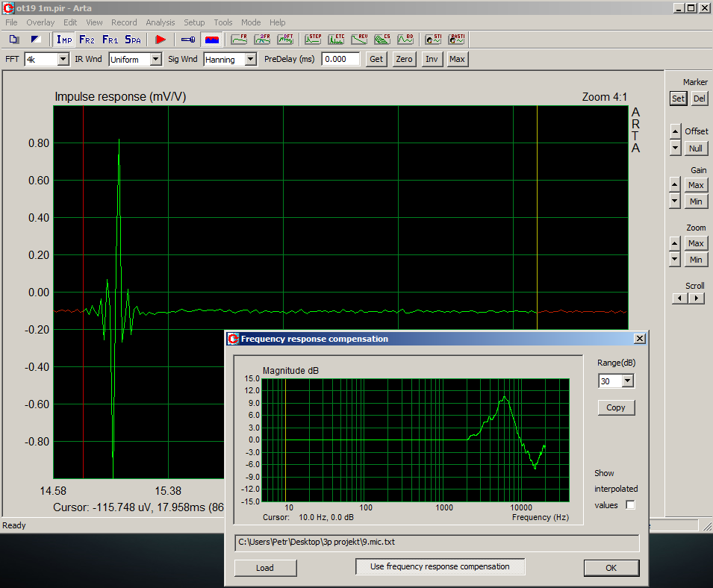Viewport: 713px width, 588px height.
Task: Click the black-and-white color scheme icon
Action: 36,40
